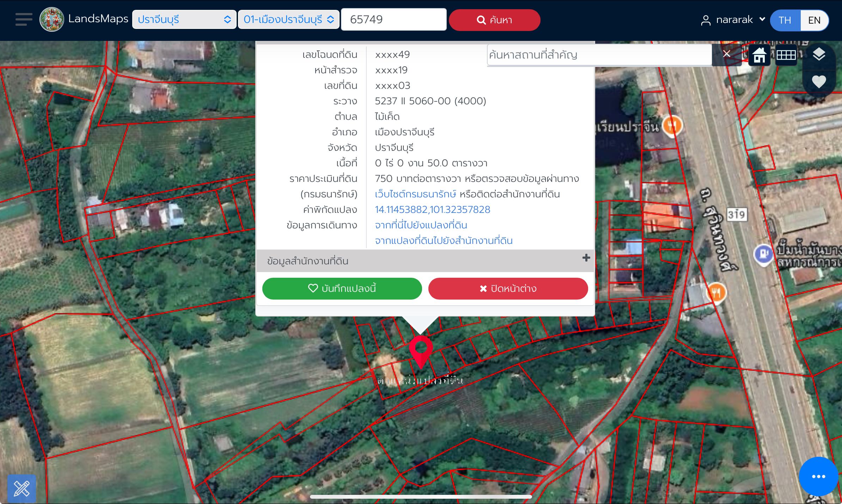Switch language to EN
The width and height of the screenshot is (842, 504).
pyautogui.click(x=814, y=20)
